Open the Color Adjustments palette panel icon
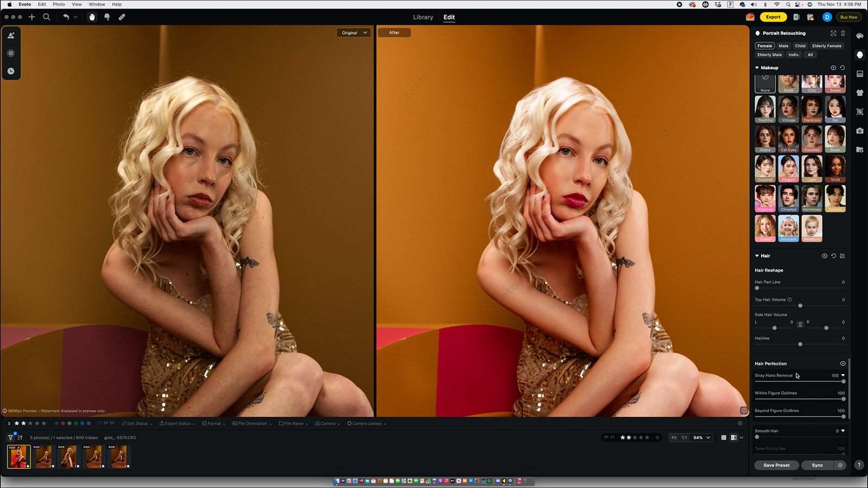Screen dimensions: 868x488 point(860,36)
